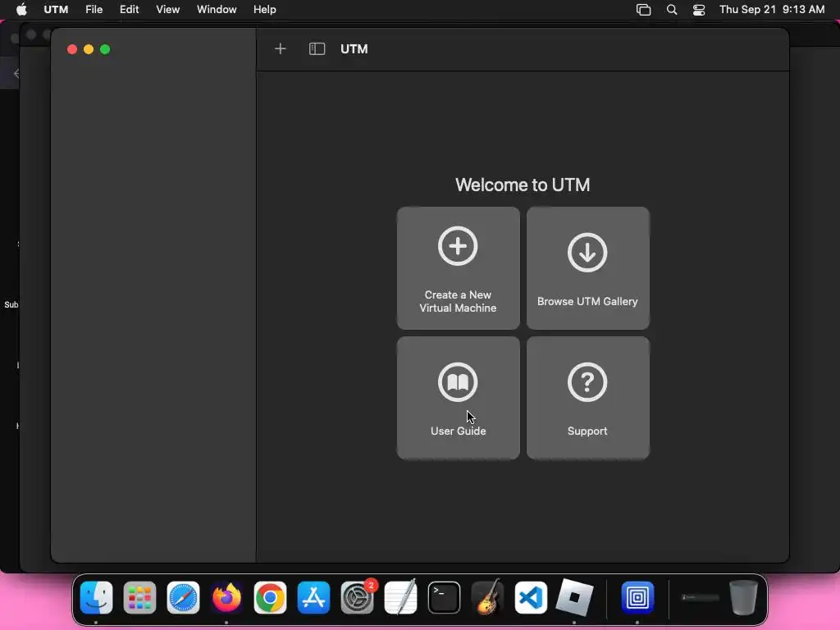840x630 pixels.
Task: Open the Apple menu
Action: 21,10
